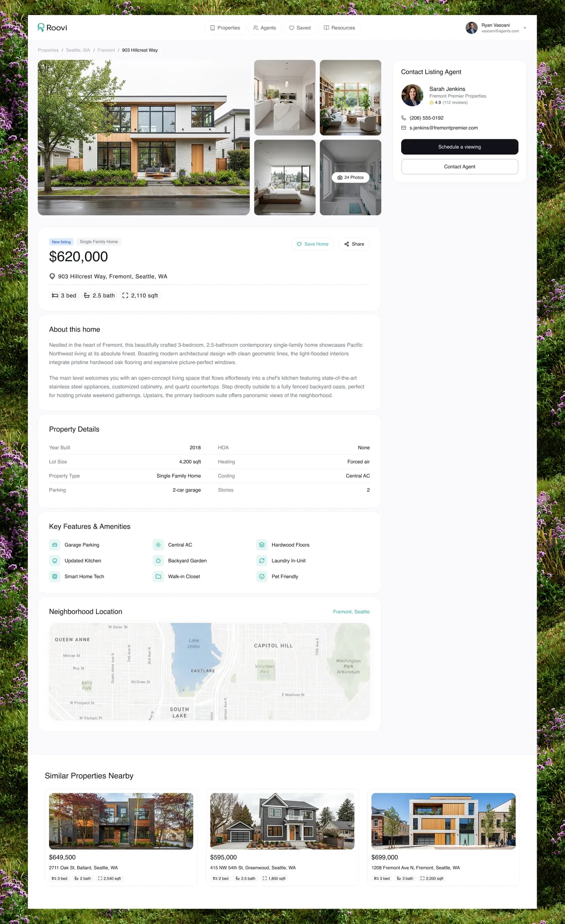The height and width of the screenshot is (924, 565).
Task: Open the bedroom photo thumbnail
Action: 285,177
